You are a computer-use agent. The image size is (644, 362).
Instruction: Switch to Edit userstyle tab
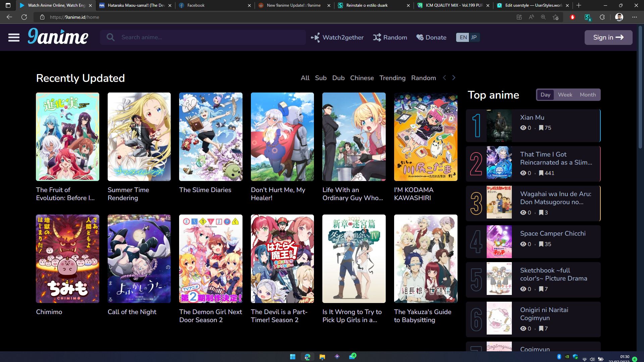point(533,5)
